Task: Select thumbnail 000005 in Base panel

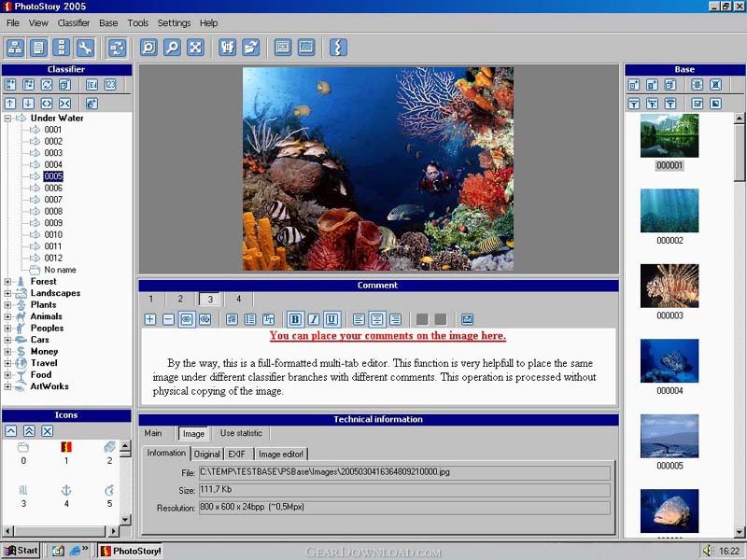Action: pyautogui.click(x=669, y=436)
